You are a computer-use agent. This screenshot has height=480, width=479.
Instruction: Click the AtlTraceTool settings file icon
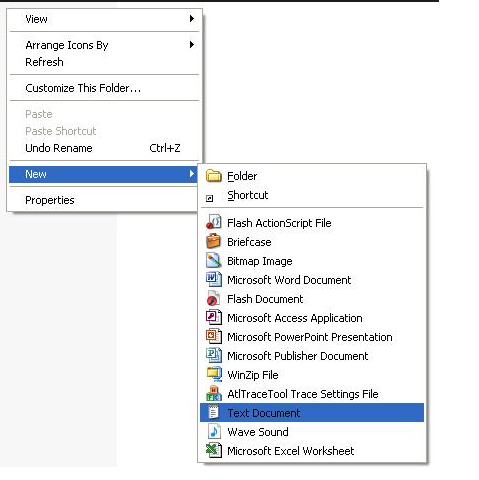214,393
